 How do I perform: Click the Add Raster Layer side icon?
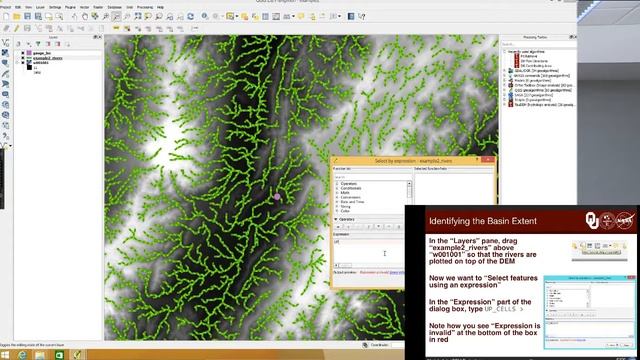5,53
